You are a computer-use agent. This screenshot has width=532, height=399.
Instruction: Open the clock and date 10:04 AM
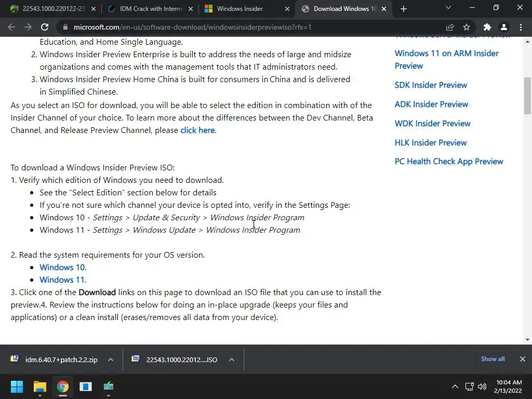point(508,387)
